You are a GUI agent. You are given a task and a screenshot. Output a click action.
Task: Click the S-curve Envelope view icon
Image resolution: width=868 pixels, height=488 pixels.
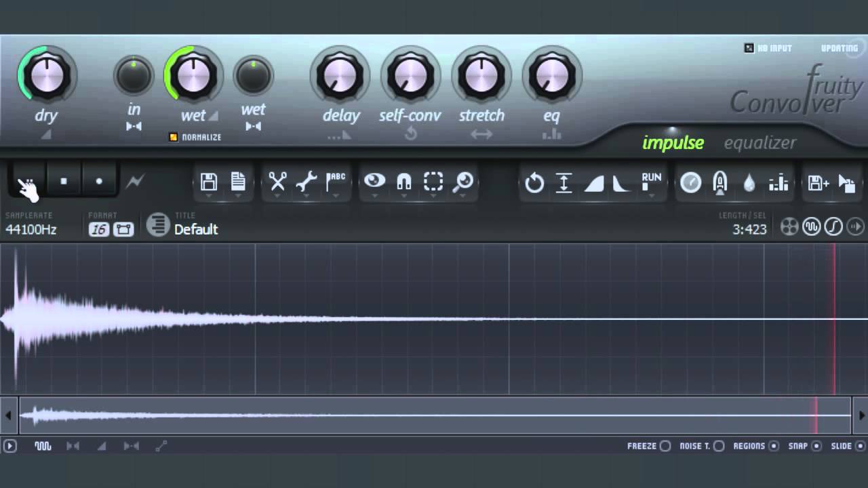click(833, 227)
